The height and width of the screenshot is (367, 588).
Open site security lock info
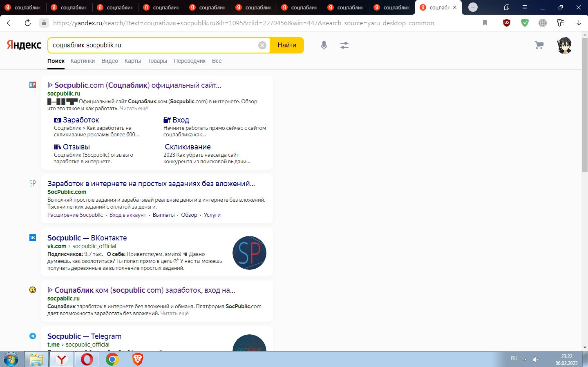pyautogui.click(x=44, y=23)
